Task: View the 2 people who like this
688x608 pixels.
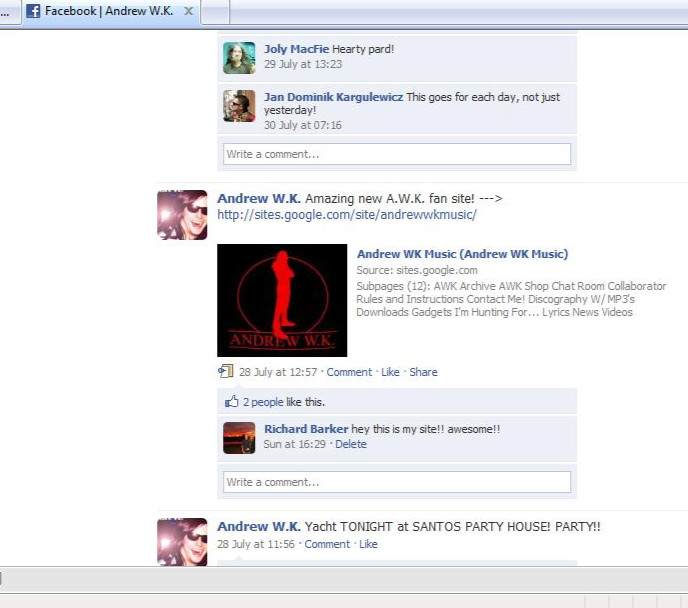Action: tap(263, 402)
